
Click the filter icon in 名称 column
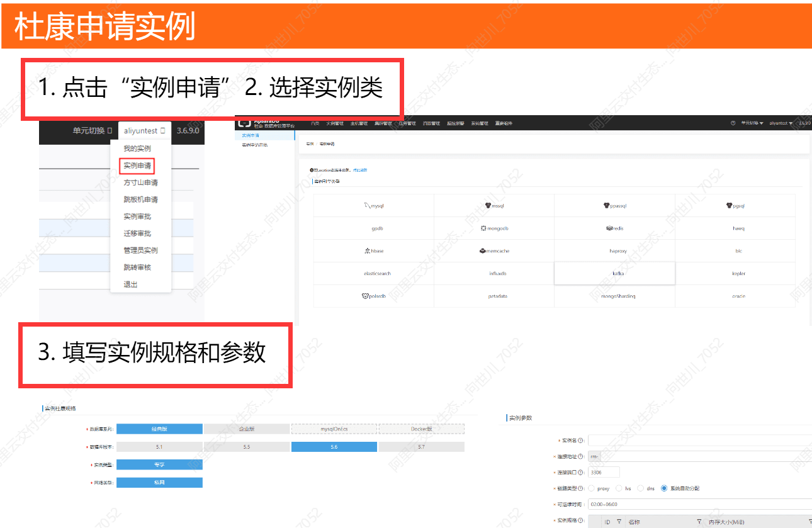[x=699, y=522]
